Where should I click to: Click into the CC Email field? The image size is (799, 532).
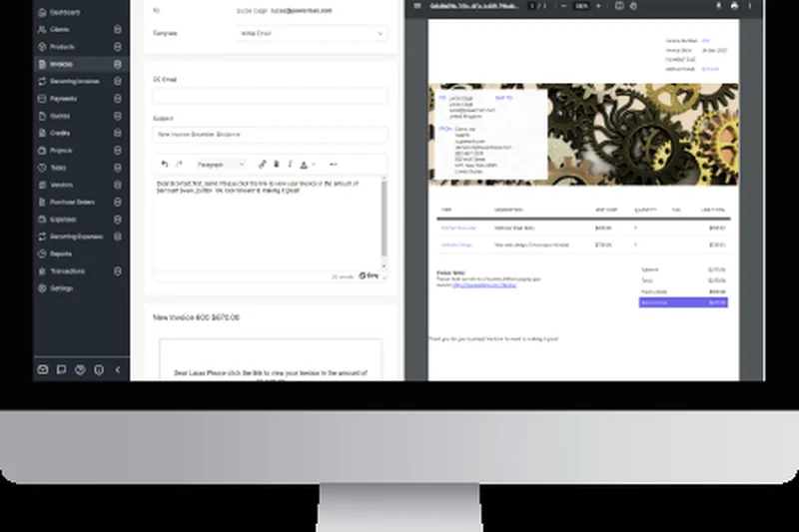tap(270, 96)
